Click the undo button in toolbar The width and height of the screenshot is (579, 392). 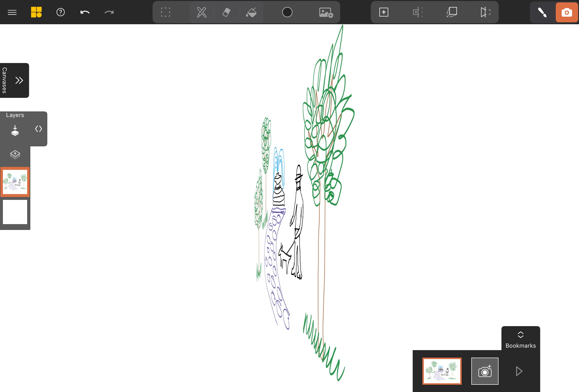pos(85,12)
